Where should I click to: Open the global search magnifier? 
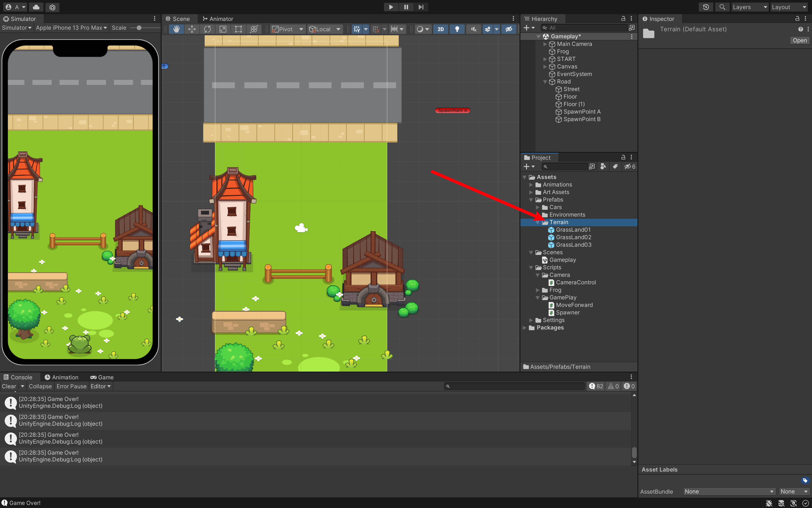point(722,7)
